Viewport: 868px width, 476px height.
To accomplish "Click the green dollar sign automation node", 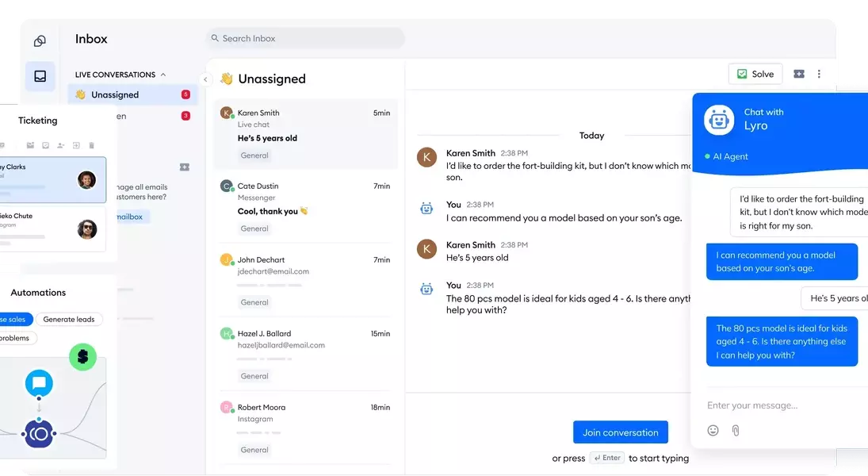I will [x=82, y=357].
